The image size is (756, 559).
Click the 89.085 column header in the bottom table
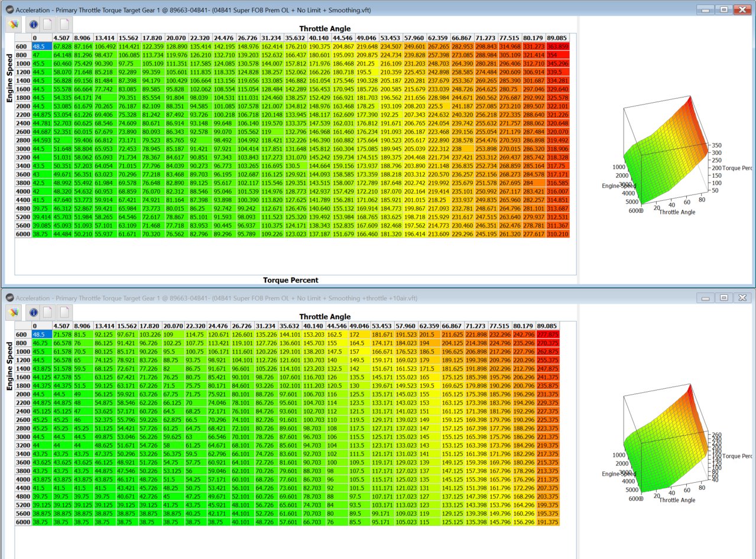pos(548,326)
